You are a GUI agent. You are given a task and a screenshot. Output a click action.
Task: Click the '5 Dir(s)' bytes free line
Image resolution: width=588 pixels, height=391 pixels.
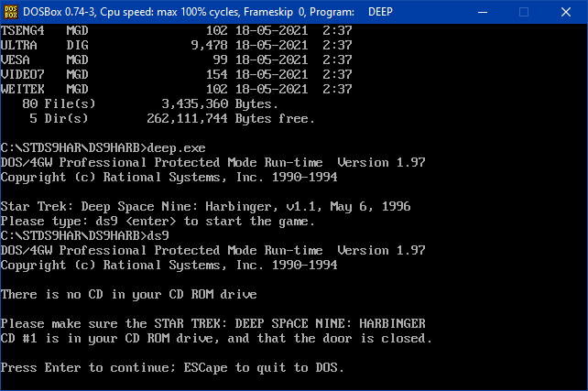tap(172, 118)
